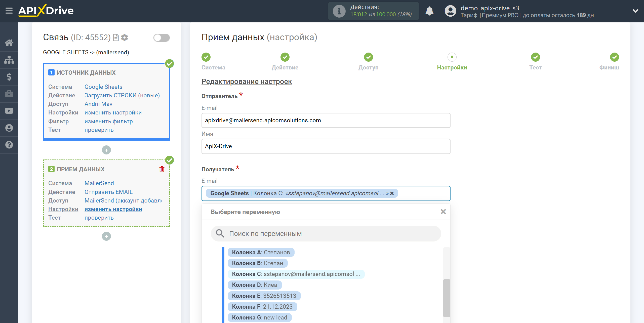Open profile icon in sidebar
Image resolution: width=644 pixels, height=323 pixels.
coord(9,128)
